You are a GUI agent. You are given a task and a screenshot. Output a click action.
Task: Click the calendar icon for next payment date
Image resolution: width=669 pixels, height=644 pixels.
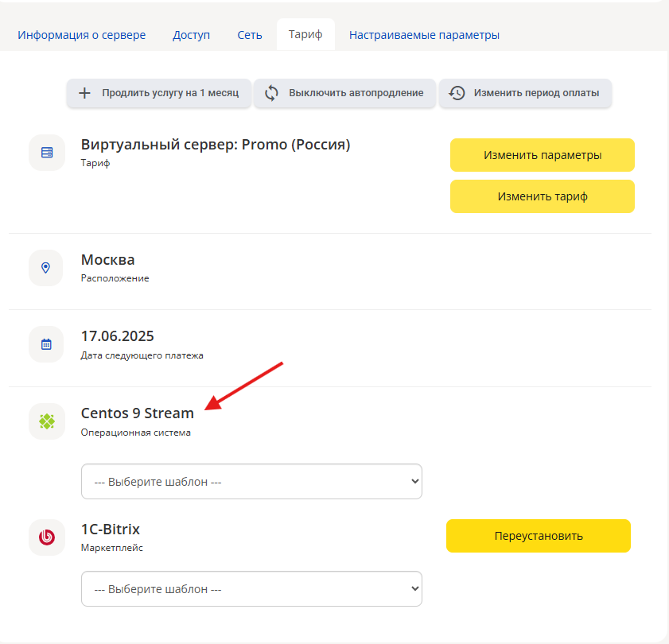[x=46, y=344]
